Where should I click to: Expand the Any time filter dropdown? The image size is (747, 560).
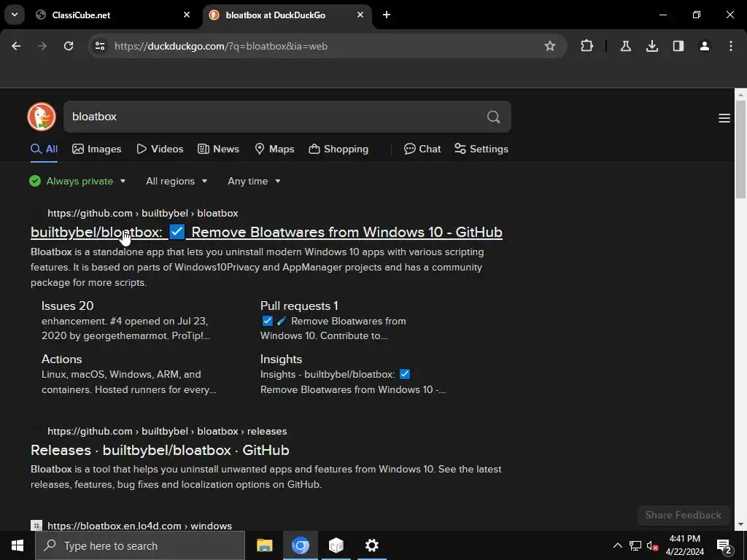254,181
